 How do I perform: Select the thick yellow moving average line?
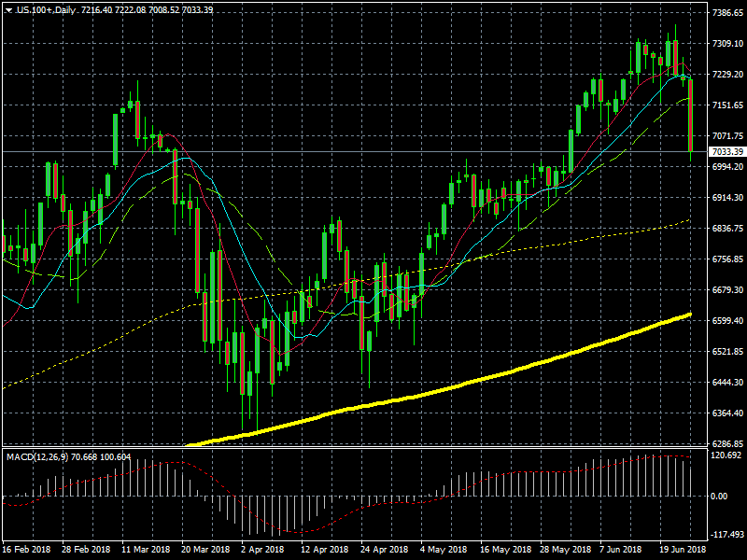tap(467, 383)
